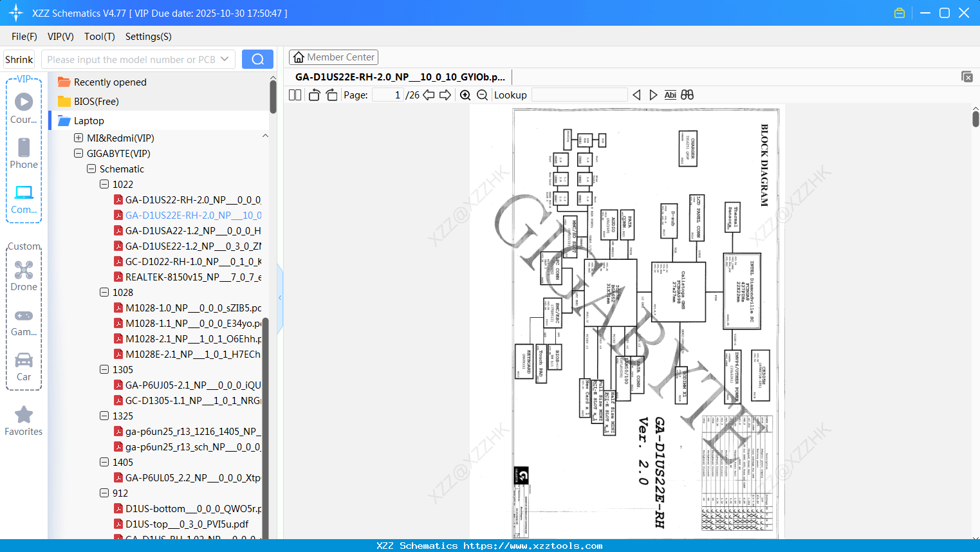Image resolution: width=980 pixels, height=552 pixels.
Task: Click the restore panel icon at top right
Action: click(x=967, y=77)
